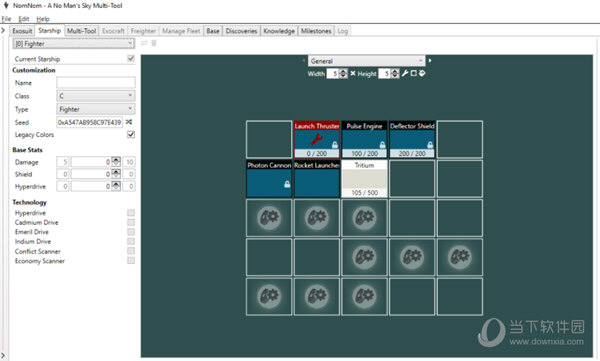Enable the Cadmium Drive checkbox
This screenshot has height=361, width=600.
click(131, 222)
